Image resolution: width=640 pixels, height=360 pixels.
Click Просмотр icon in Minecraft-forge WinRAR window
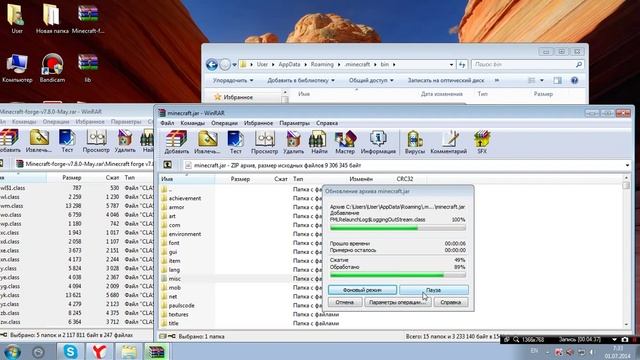pos(96,141)
